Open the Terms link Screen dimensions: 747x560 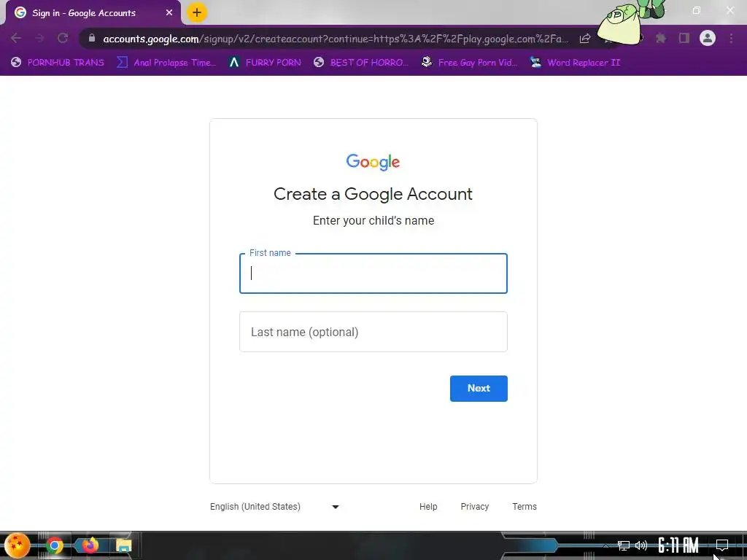point(525,507)
